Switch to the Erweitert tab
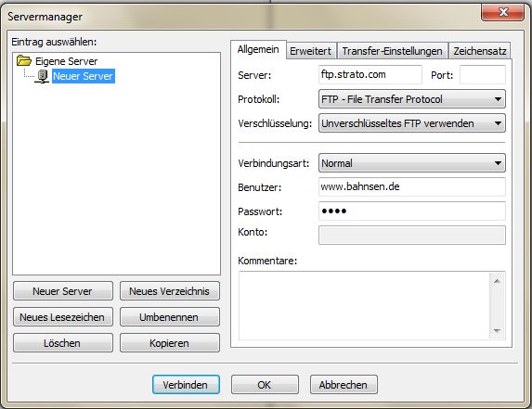 point(311,51)
